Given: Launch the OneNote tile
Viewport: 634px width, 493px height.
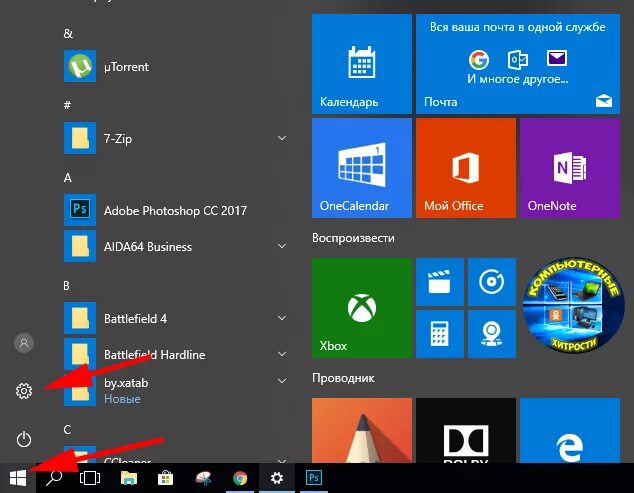Looking at the screenshot, I should (570, 168).
